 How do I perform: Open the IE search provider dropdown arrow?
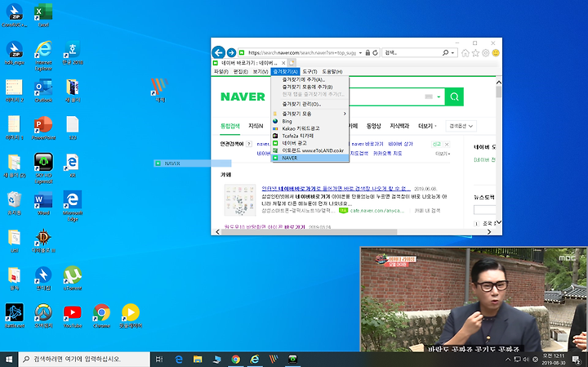452,53
